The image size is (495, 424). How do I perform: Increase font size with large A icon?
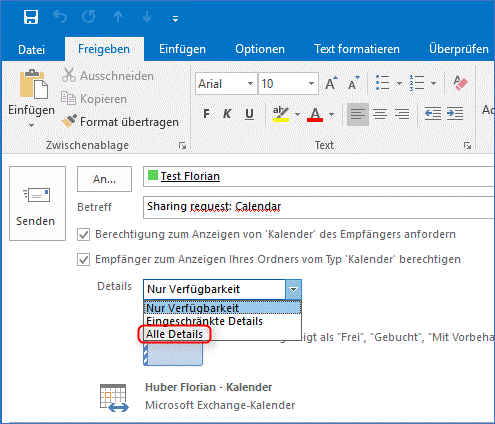(331, 83)
